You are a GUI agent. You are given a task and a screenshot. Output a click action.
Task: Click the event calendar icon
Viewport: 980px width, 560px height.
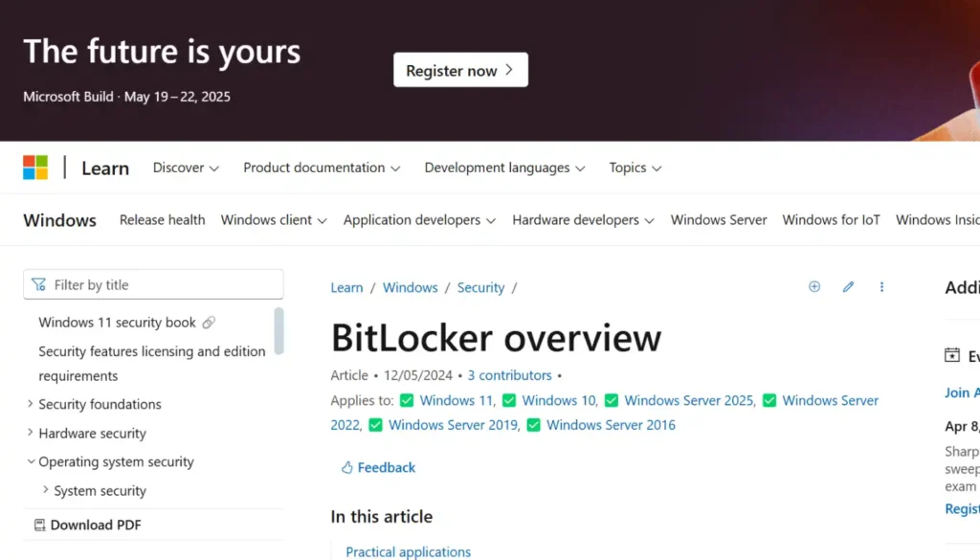point(952,355)
